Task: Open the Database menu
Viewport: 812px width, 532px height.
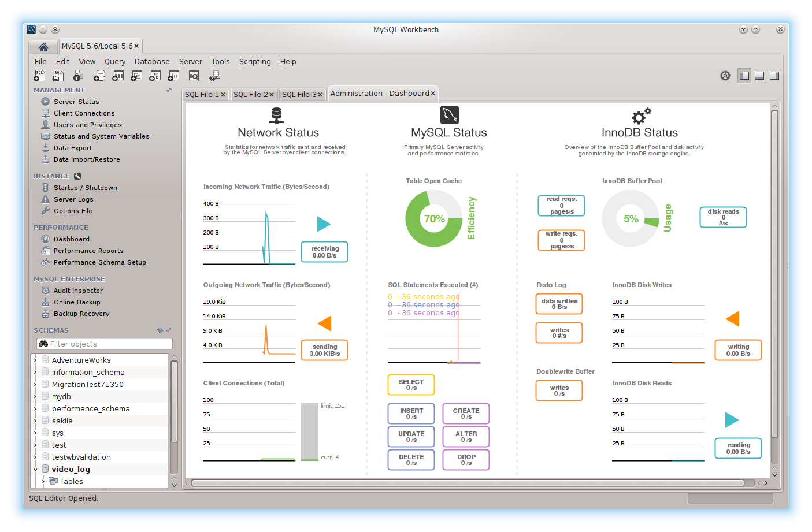Action: (x=152, y=62)
